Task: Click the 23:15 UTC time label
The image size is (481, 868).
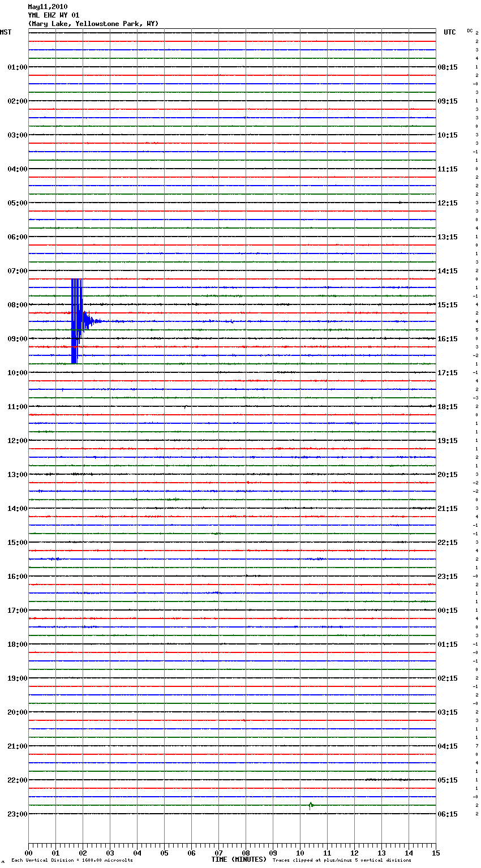Action: pyautogui.click(x=448, y=576)
